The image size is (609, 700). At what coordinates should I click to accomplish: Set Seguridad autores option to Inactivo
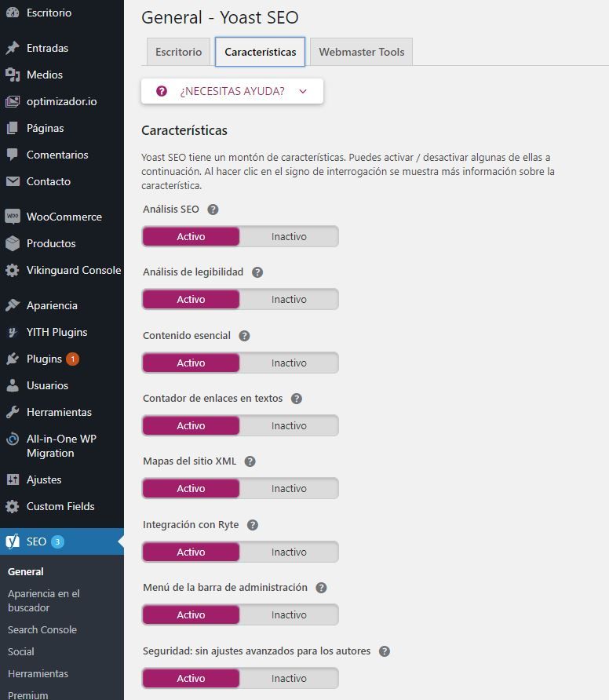click(x=289, y=679)
